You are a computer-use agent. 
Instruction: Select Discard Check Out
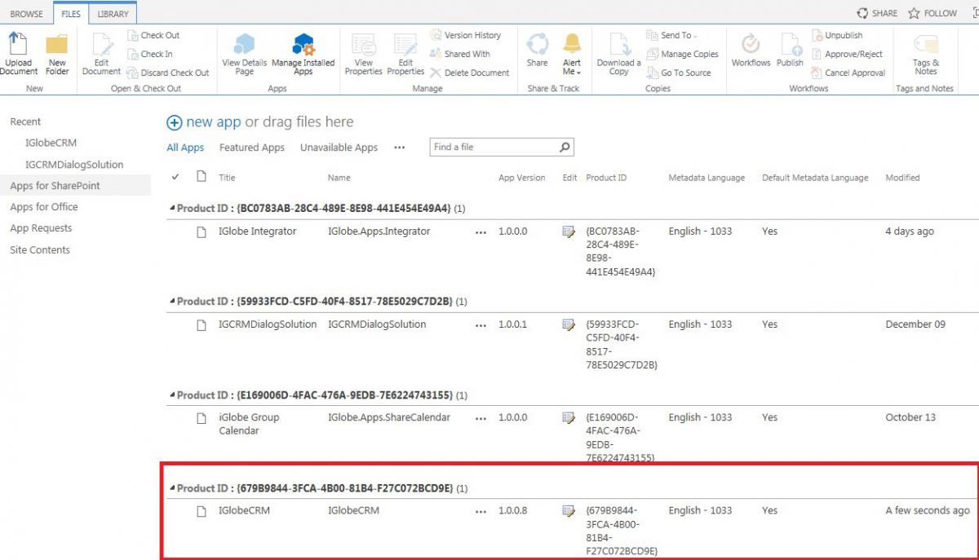coord(169,73)
